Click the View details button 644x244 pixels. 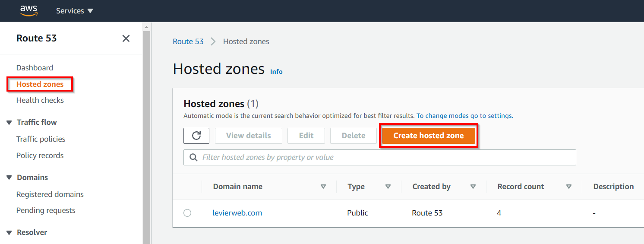[x=249, y=136]
